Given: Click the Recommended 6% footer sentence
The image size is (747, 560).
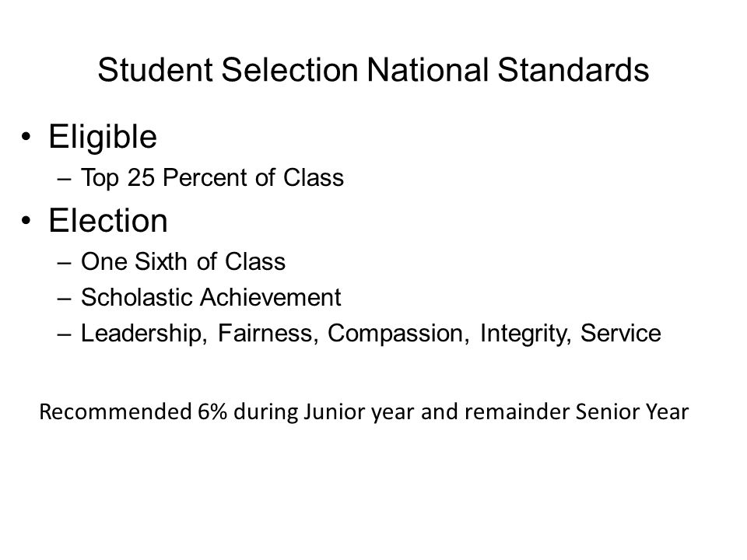Looking at the screenshot, I should (363, 412).
